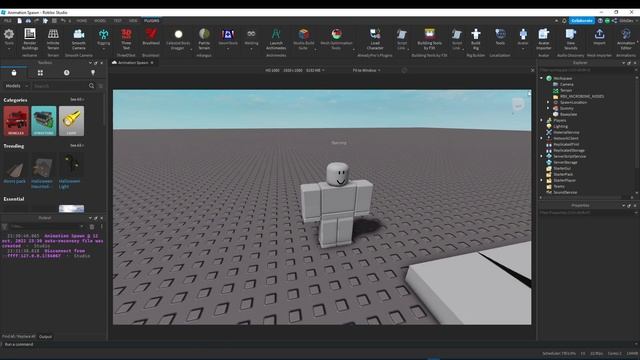Open the Rigging plugin tool
Screen dimensions: 640x360
coord(104,38)
